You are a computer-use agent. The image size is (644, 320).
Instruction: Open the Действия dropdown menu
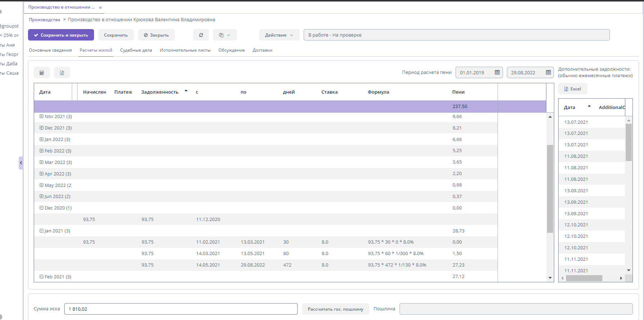pos(279,35)
